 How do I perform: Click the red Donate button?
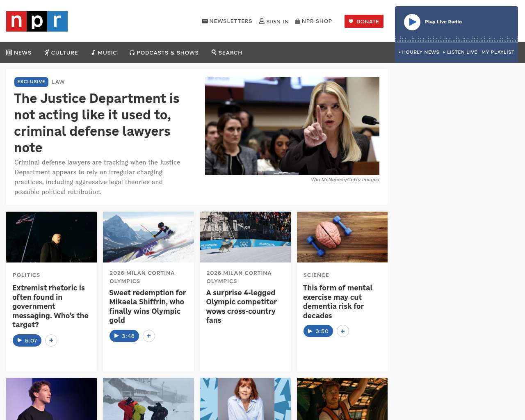pos(364,21)
